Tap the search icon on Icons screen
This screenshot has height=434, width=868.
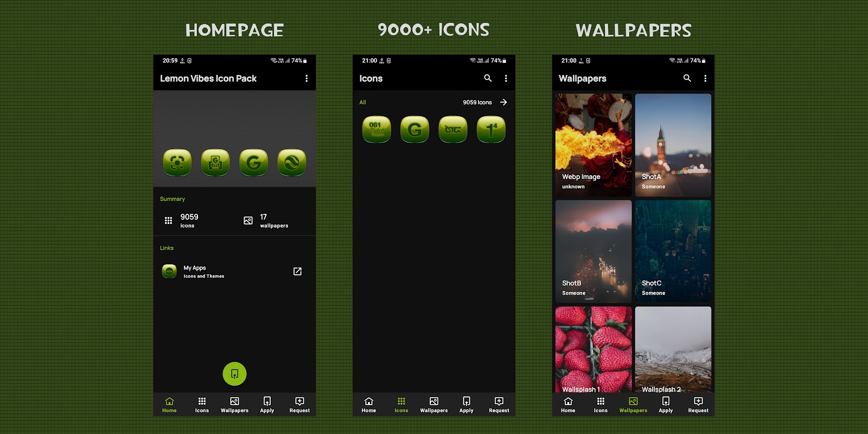(x=488, y=78)
